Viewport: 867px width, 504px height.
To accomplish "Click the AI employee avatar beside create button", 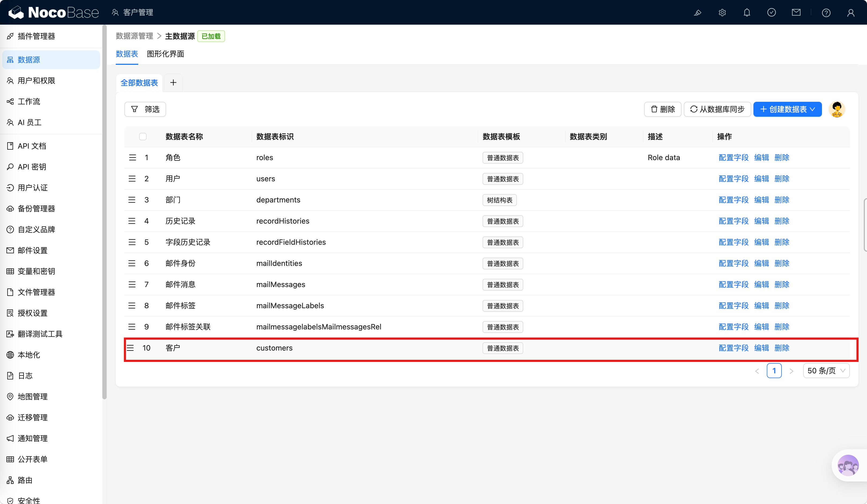I will 837,109.
